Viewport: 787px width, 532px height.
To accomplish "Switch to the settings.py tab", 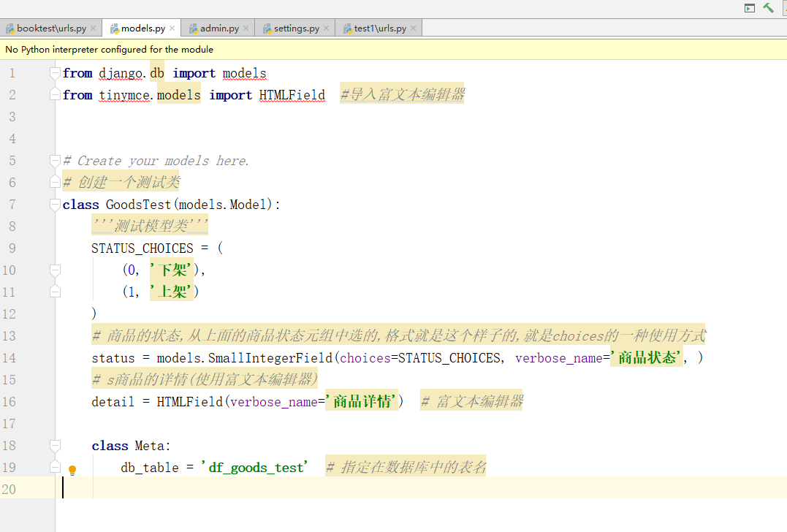I will [296, 28].
